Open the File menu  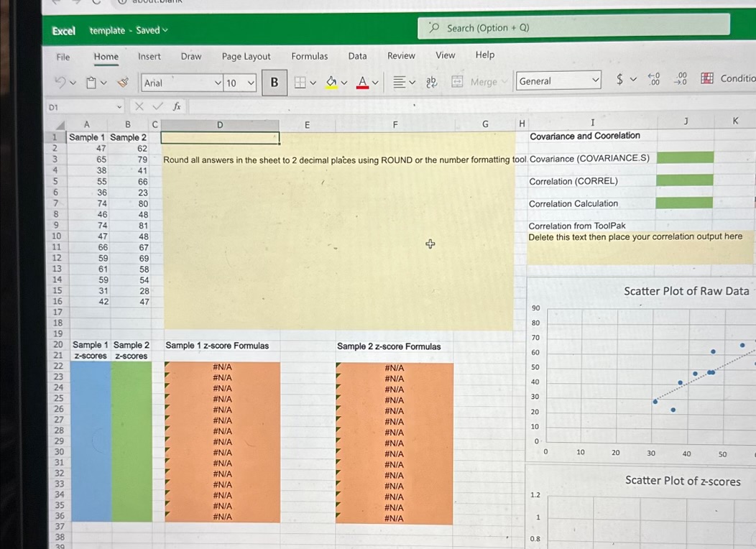point(63,57)
